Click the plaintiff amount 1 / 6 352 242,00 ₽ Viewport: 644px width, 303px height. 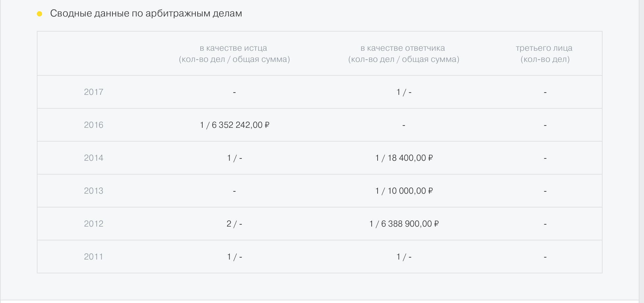235,125
